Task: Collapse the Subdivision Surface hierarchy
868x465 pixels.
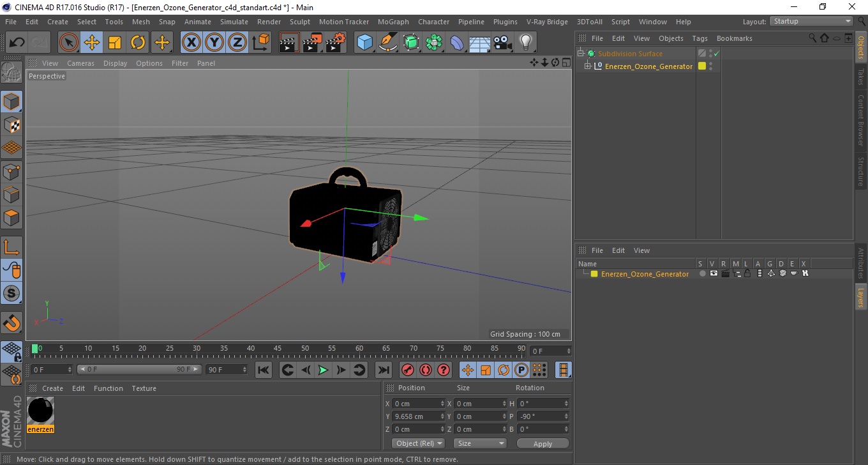Action: [581, 54]
